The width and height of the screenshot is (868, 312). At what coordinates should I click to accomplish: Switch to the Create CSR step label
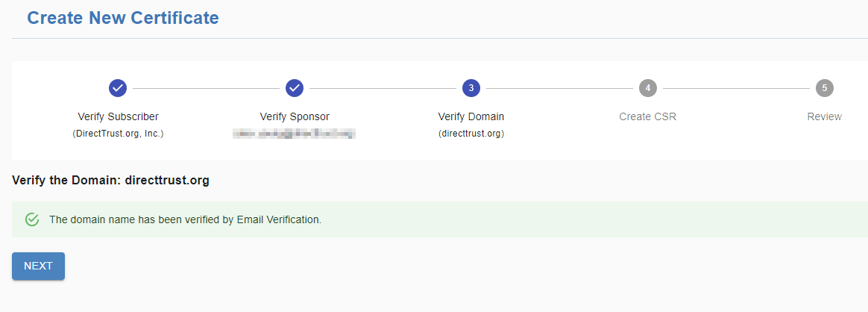click(x=648, y=117)
